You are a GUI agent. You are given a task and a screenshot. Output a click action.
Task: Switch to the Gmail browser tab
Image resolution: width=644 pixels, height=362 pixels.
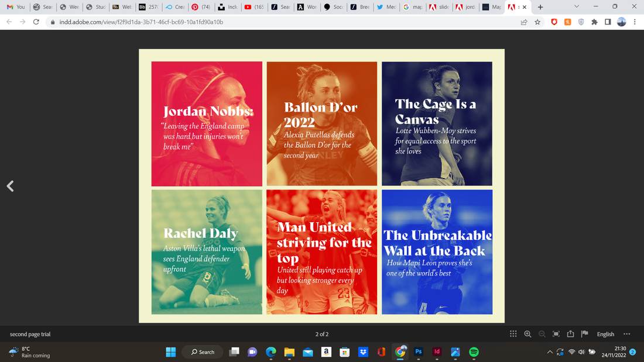(x=16, y=7)
